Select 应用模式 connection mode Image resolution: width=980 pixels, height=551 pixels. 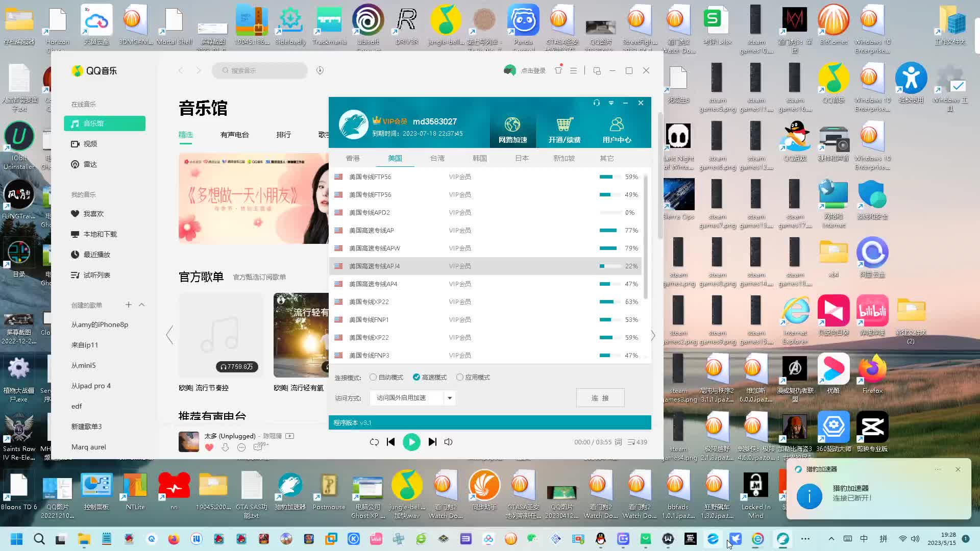pos(460,378)
